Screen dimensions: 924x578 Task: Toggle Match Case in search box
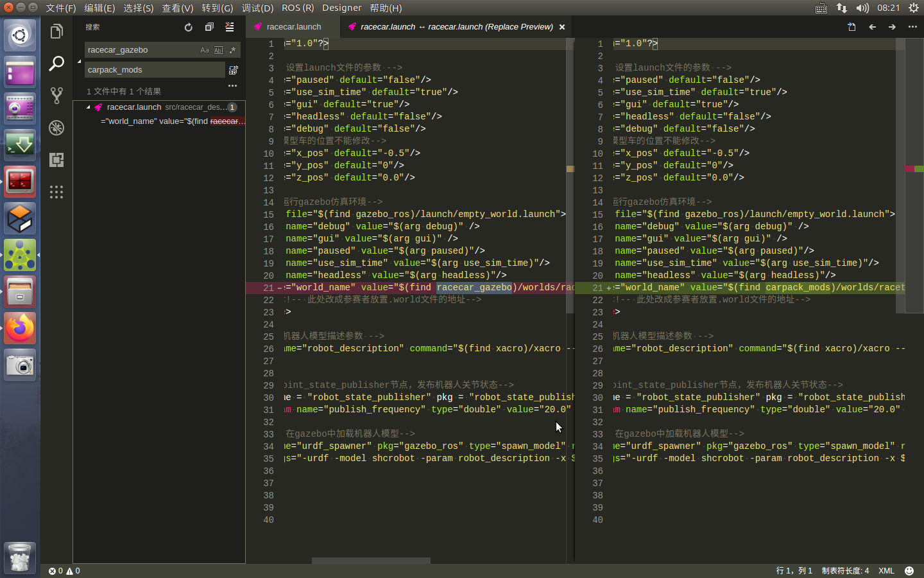tap(205, 50)
